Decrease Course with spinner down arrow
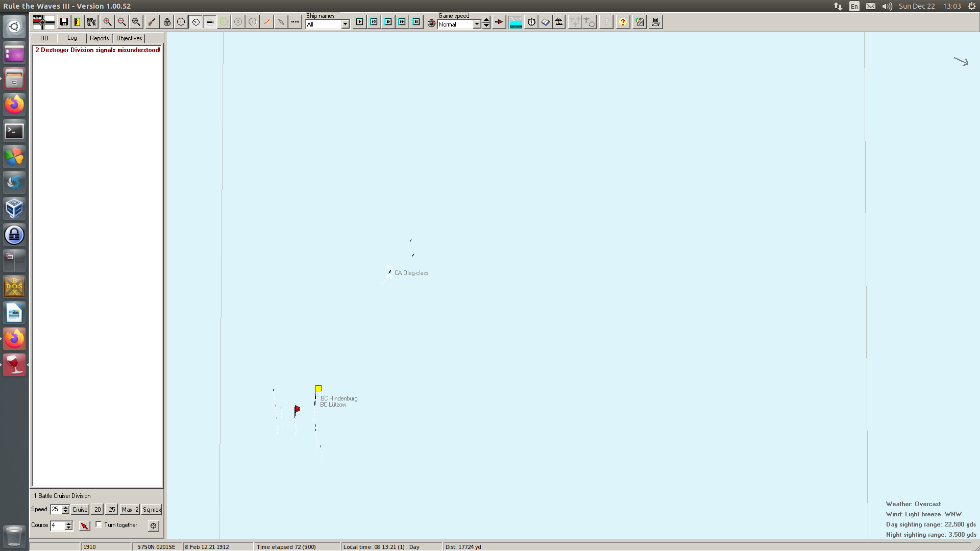980x551 pixels. [69, 528]
